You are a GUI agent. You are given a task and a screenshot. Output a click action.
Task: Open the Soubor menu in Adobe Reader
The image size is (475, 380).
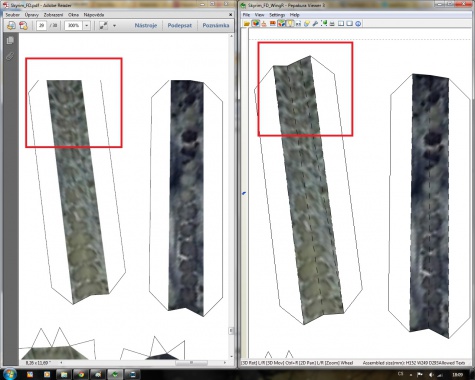(x=12, y=15)
